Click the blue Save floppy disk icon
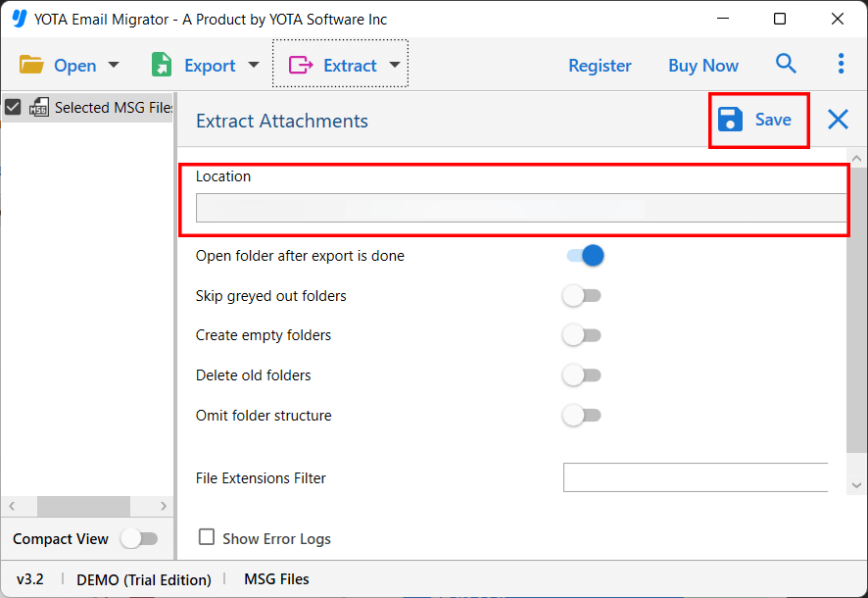This screenshot has height=598, width=868. [x=730, y=119]
